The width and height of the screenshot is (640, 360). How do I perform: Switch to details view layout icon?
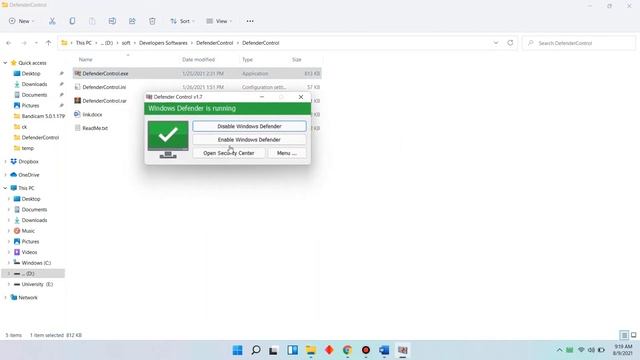coord(624,336)
